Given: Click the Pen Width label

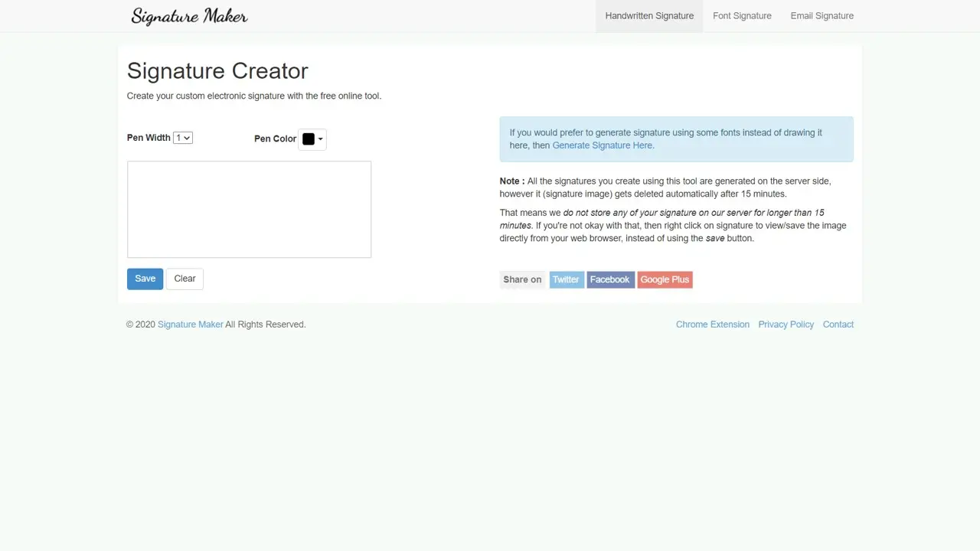Looking at the screenshot, I should click(x=149, y=138).
